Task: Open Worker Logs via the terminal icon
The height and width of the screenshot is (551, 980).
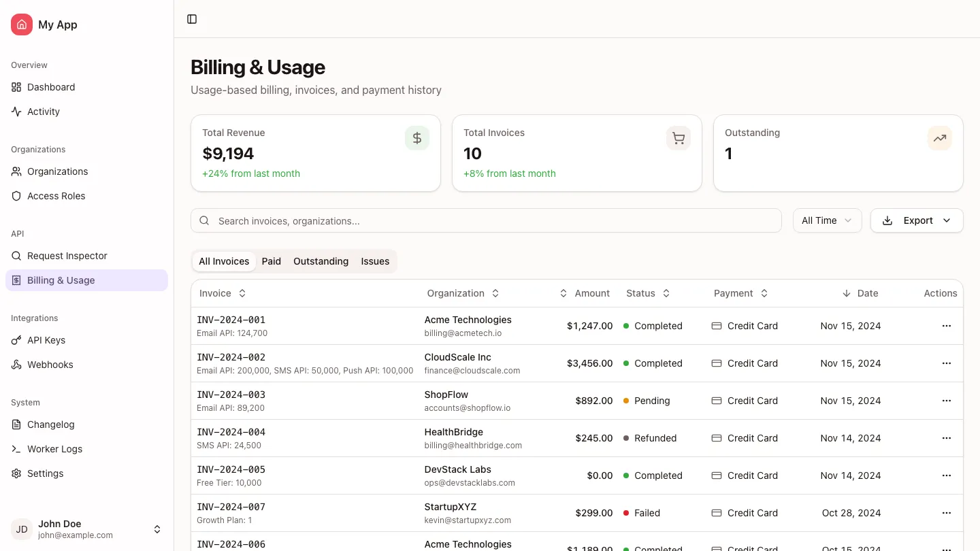Action: pyautogui.click(x=16, y=449)
